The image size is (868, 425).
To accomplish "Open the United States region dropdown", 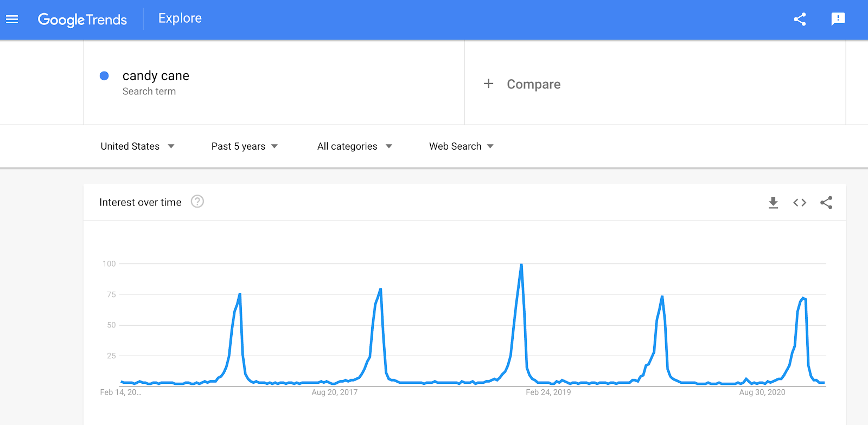I will point(137,146).
